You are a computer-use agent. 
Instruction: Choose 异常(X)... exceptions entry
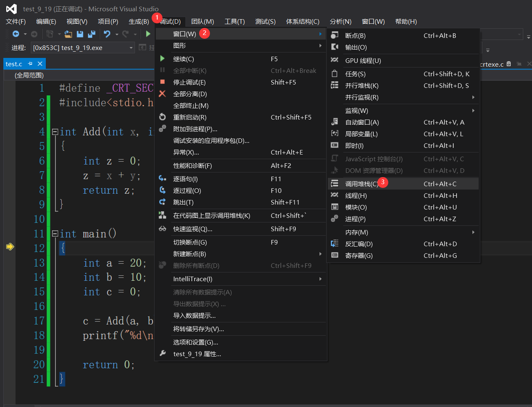(x=241, y=152)
